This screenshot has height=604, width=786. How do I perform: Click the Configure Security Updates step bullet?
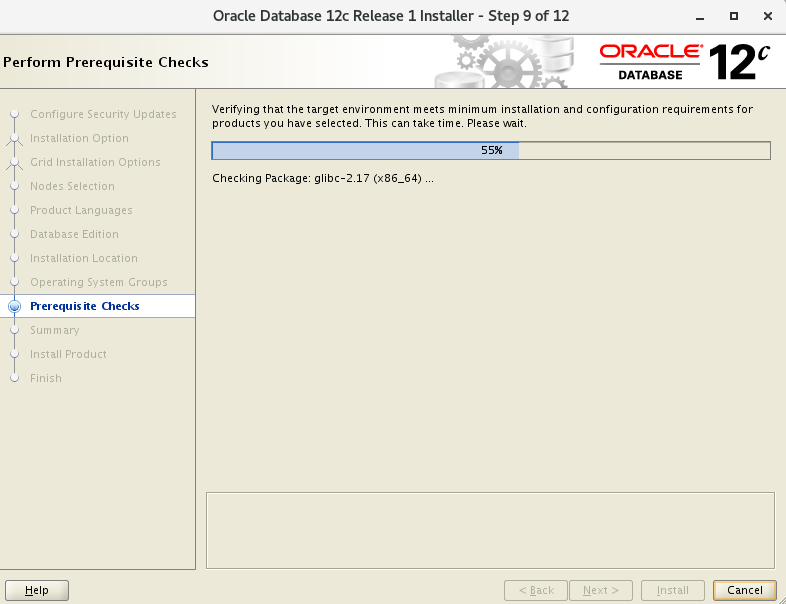15,114
